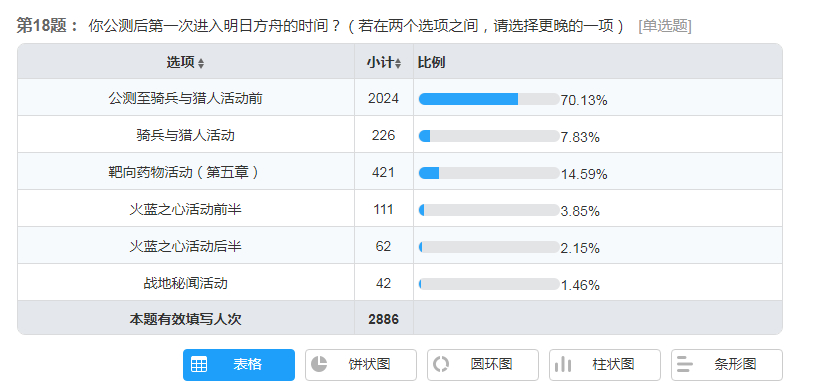This screenshot has height=392, width=814.
Task: Click the donut ring icon for 圆环图
Action: 441,364
